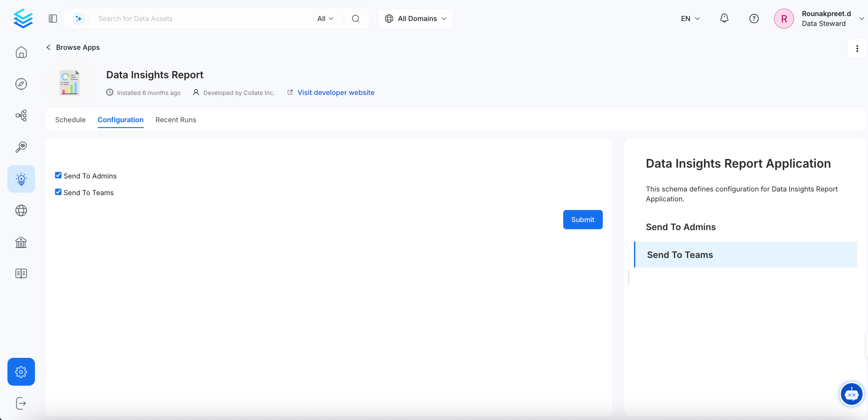The image size is (868, 420).
Task: Switch to the Schedule tab
Action: click(70, 120)
